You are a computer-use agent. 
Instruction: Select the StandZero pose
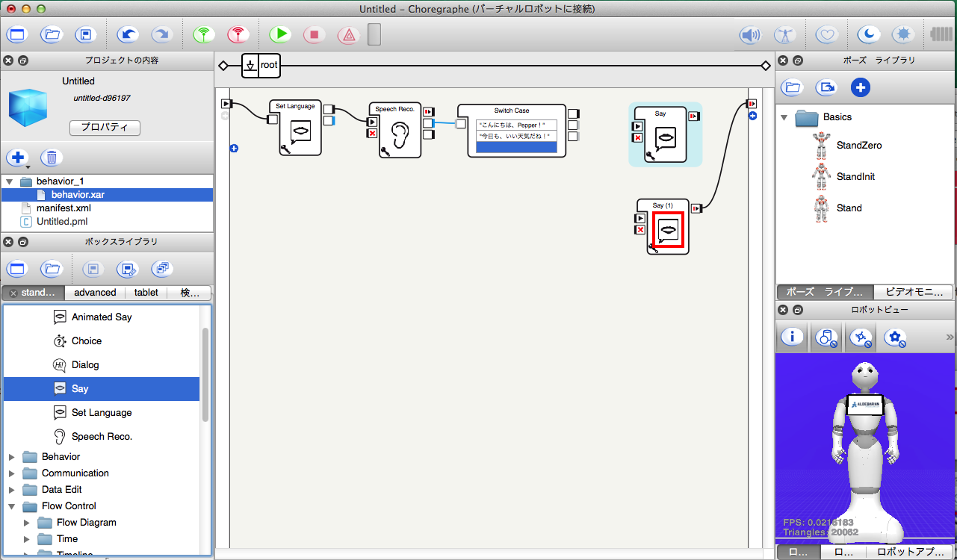pyautogui.click(x=846, y=146)
